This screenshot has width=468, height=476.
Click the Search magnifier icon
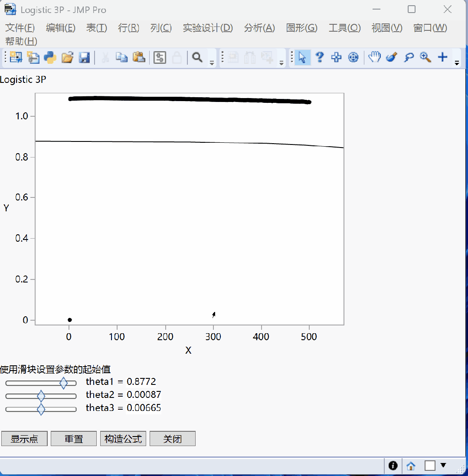click(x=197, y=57)
